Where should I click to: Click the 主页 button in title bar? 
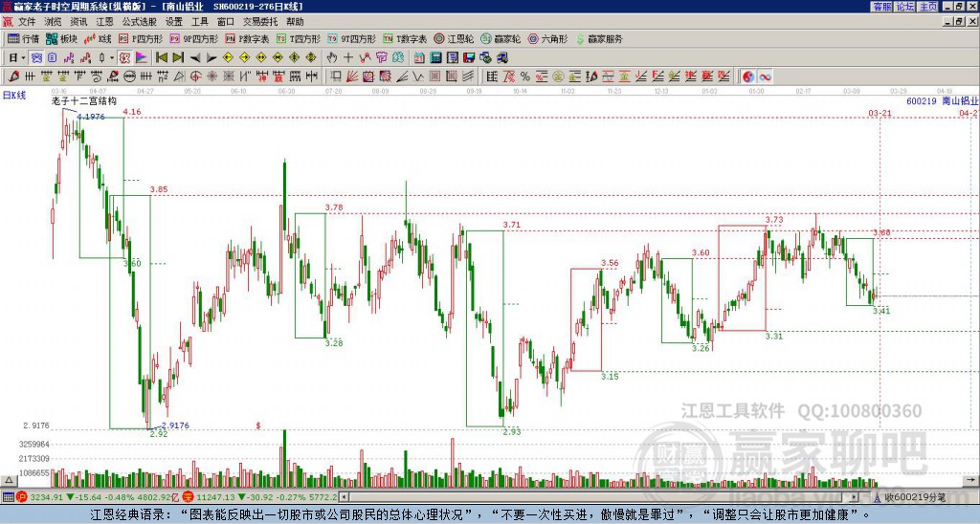(x=927, y=7)
